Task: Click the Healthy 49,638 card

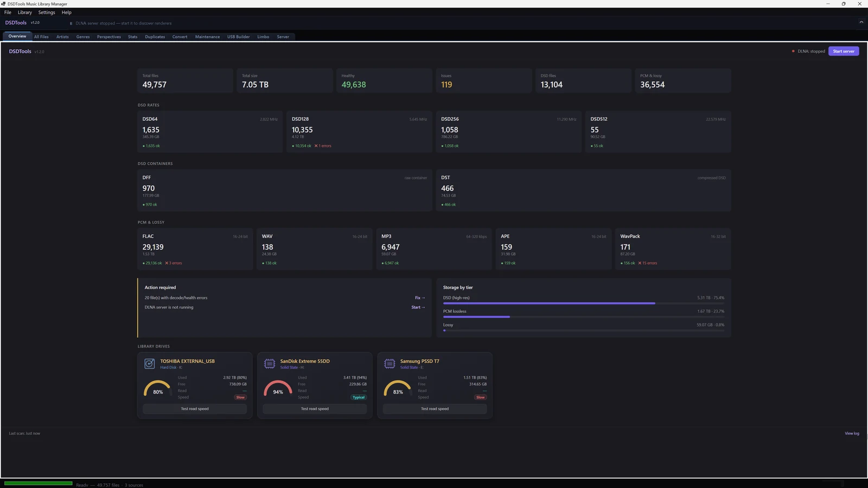Action: tap(385, 80)
